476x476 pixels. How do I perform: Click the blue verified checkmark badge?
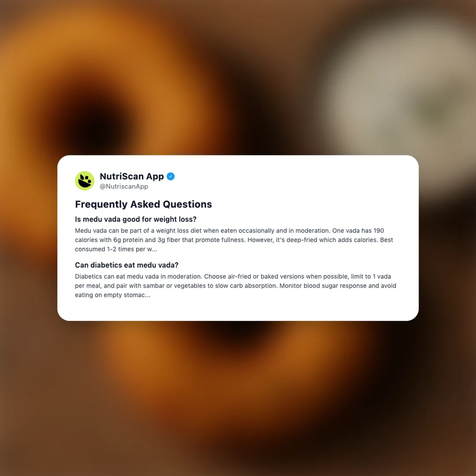(171, 176)
